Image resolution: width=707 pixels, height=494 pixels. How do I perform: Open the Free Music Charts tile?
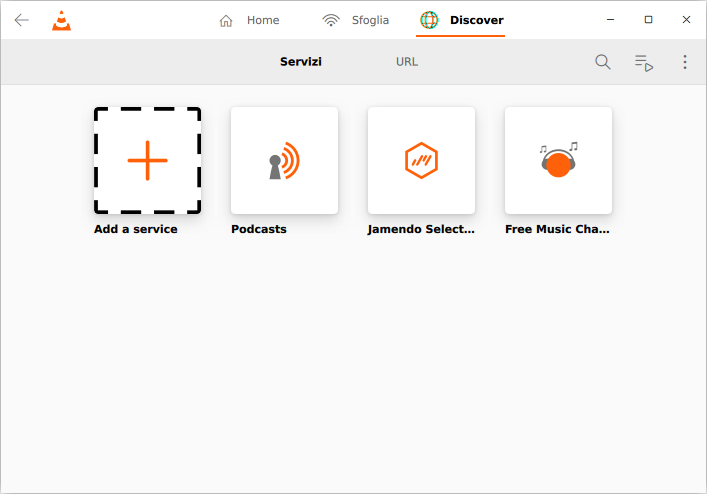coord(559,160)
